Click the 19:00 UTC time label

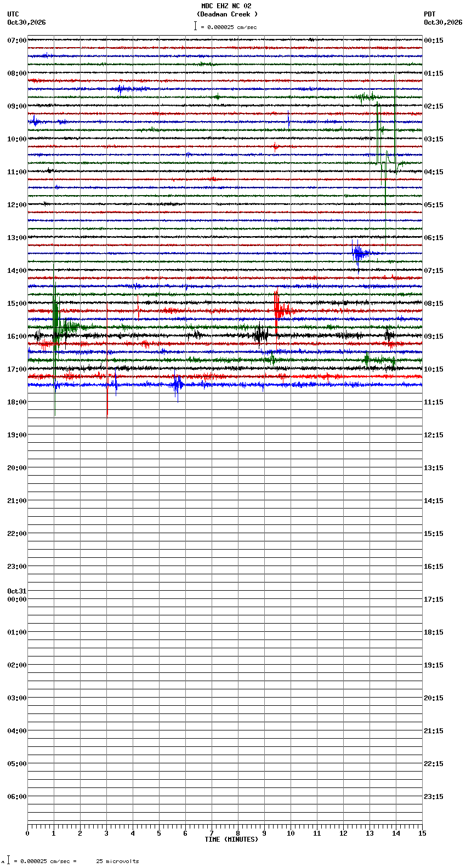click(x=17, y=435)
